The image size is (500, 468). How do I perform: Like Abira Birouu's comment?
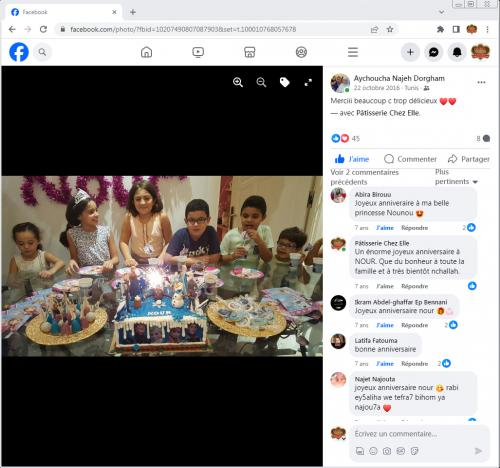(385, 228)
